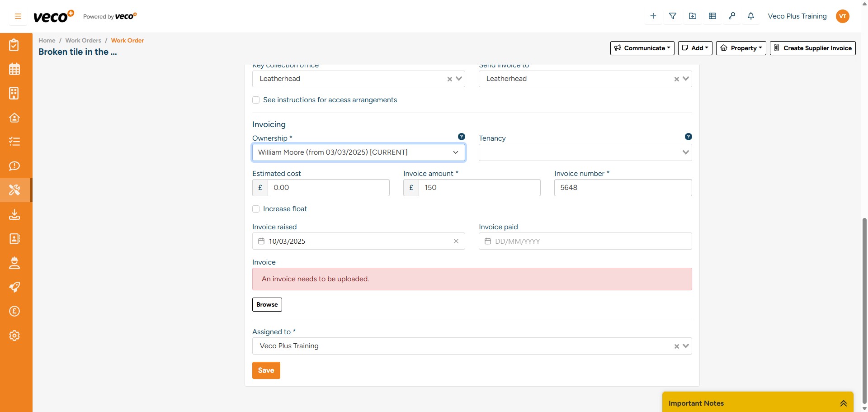
Task: Click the key icon in the top toolbar
Action: coord(732,16)
